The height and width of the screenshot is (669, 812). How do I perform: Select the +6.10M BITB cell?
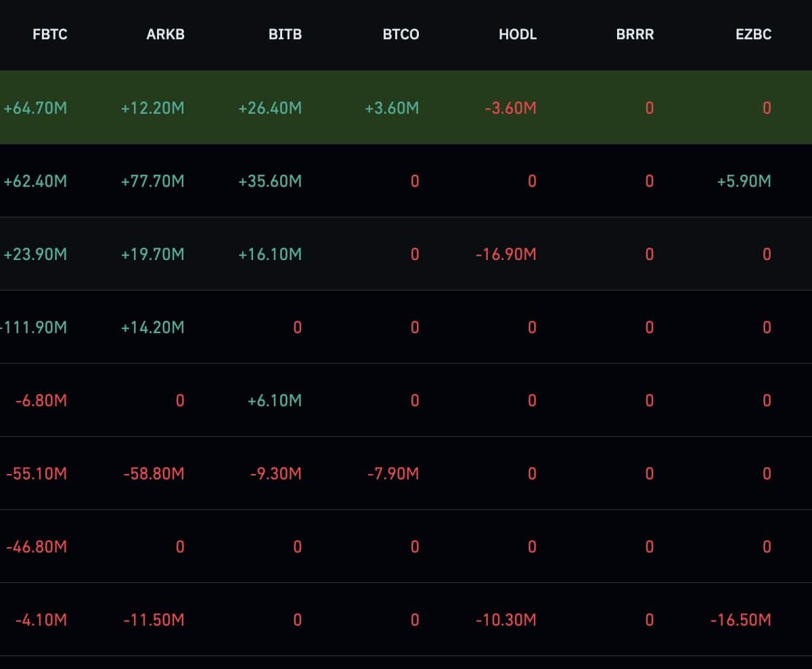[275, 400]
